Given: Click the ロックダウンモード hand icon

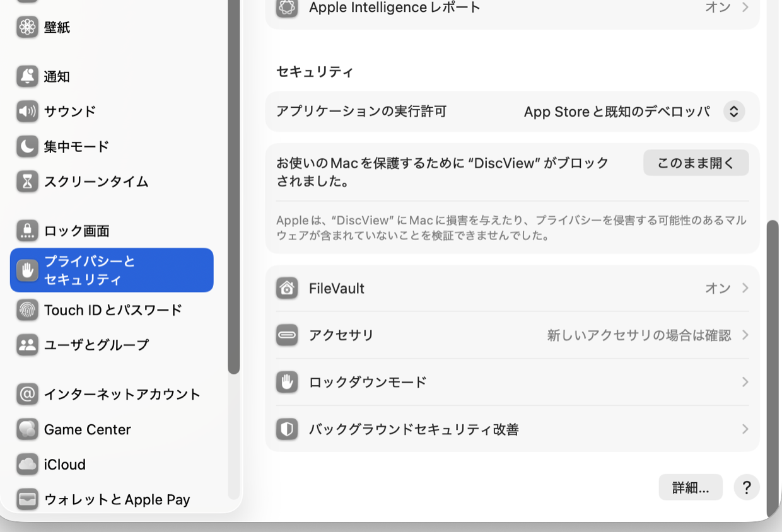Looking at the screenshot, I should coord(287,382).
